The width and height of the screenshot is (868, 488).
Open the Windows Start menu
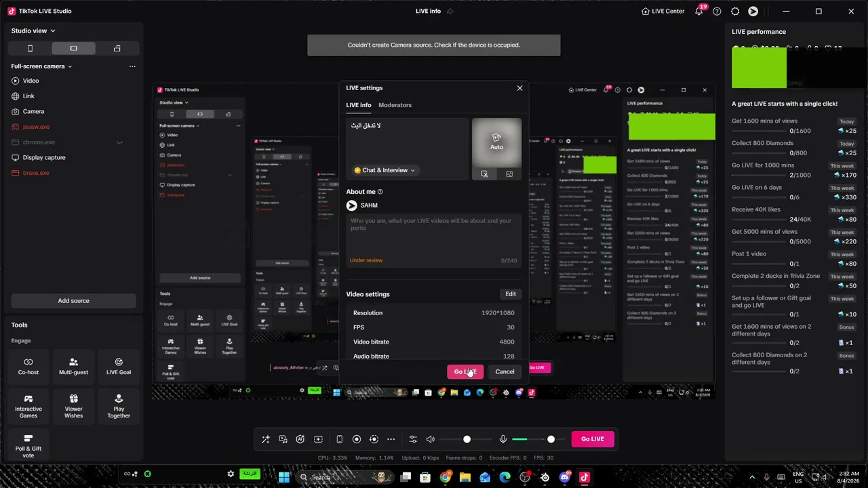pos(284,477)
